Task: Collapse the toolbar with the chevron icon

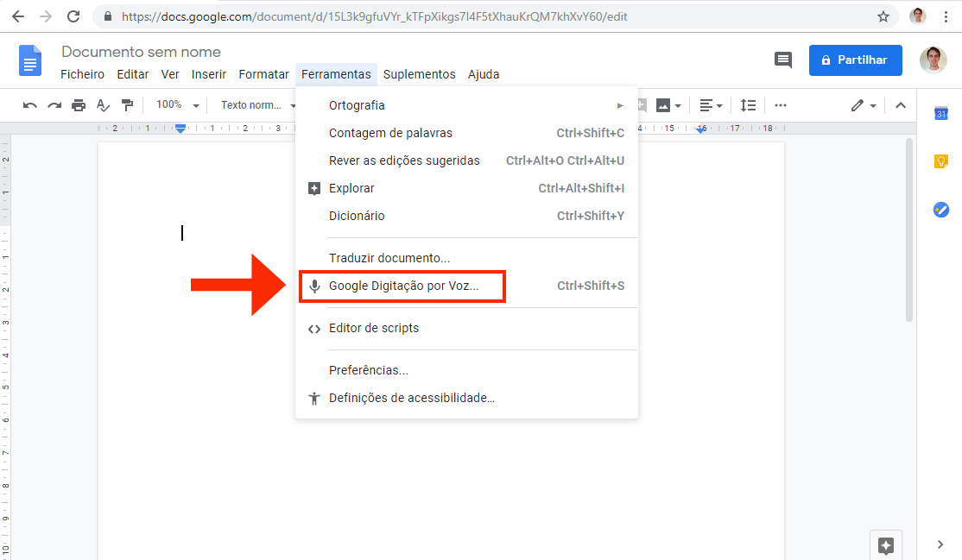Action: (900, 104)
